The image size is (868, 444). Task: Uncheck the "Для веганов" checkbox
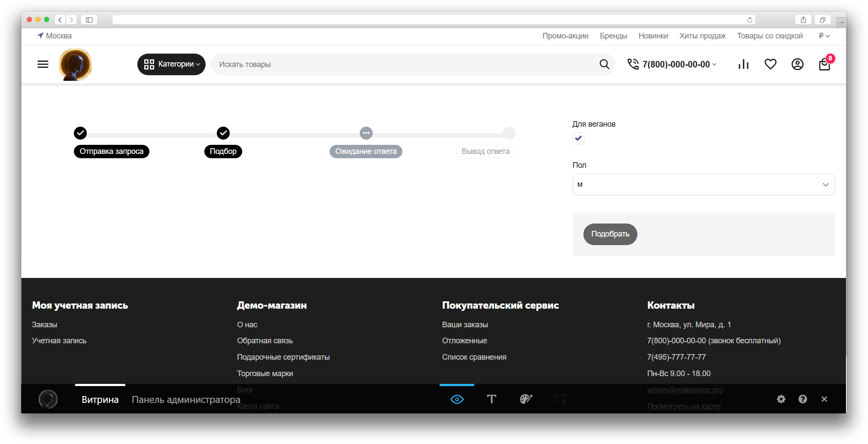click(578, 138)
